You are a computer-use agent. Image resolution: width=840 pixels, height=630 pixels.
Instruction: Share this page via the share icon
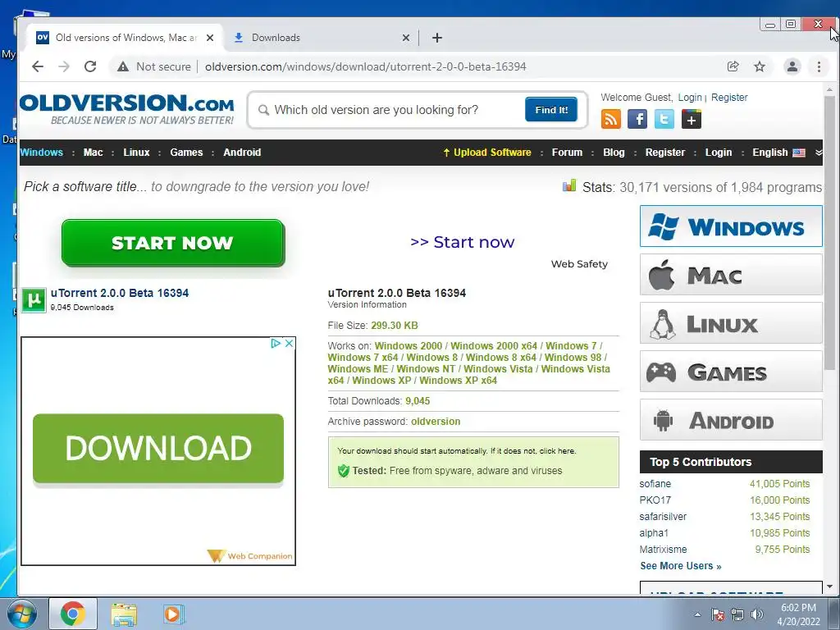click(x=733, y=66)
